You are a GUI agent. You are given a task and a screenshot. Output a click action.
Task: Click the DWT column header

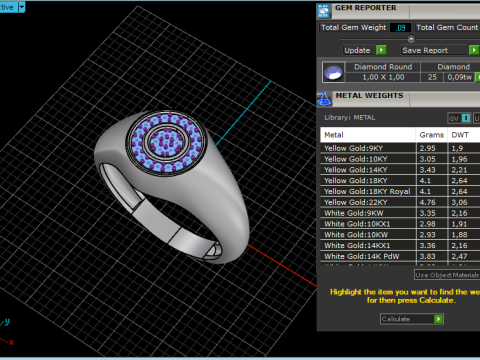(x=464, y=135)
